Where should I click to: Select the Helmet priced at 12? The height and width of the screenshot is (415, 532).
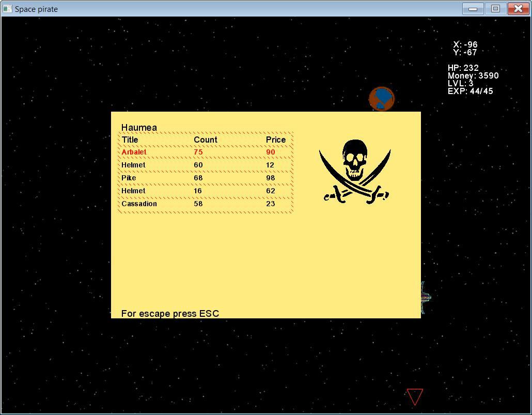pyautogui.click(x=206, y=165)
